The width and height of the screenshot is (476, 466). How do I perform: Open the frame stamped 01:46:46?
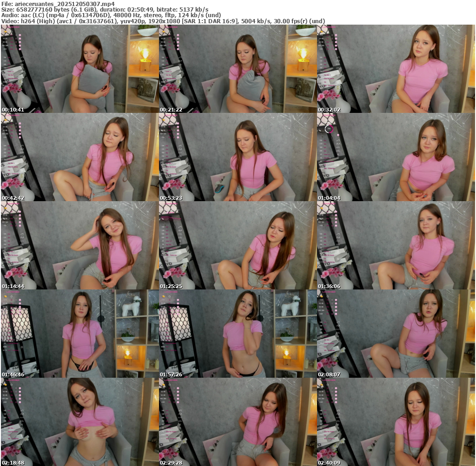point(79,334)
